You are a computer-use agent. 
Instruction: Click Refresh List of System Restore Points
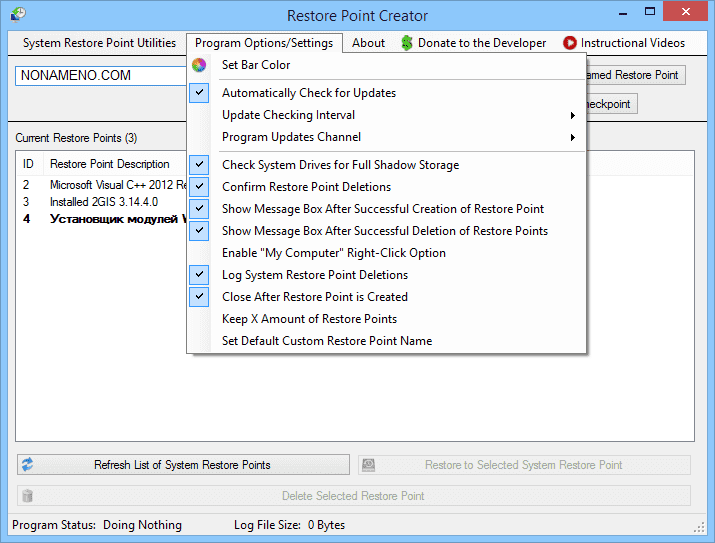click(182, 465)
